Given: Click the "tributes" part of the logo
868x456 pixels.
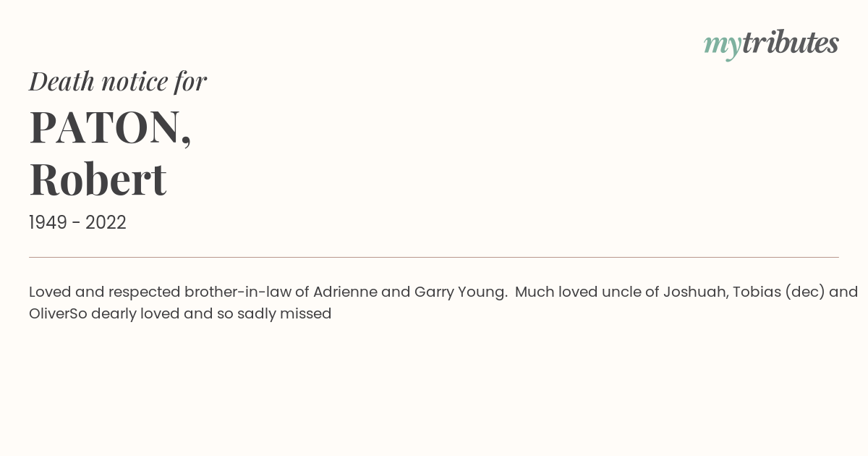Looking at the screenshot, I should coord(791,43).
